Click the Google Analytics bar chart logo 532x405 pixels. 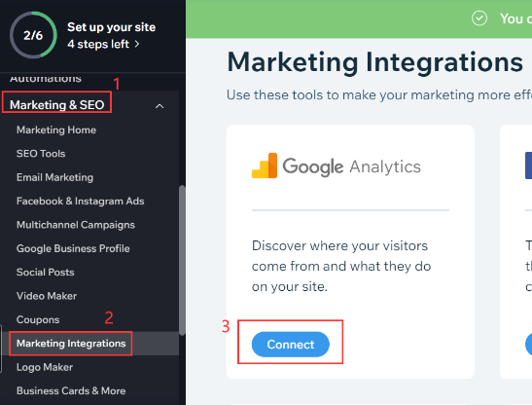265,166
